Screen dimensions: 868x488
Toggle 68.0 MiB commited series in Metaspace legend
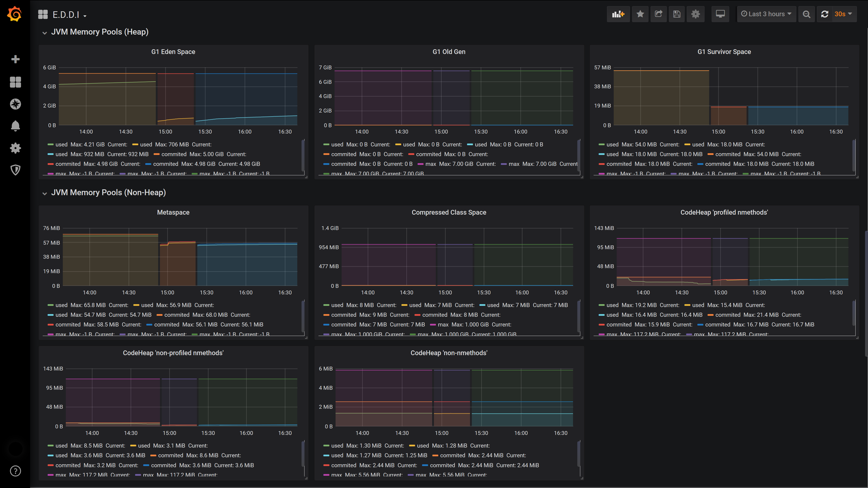tap(177, 315)
